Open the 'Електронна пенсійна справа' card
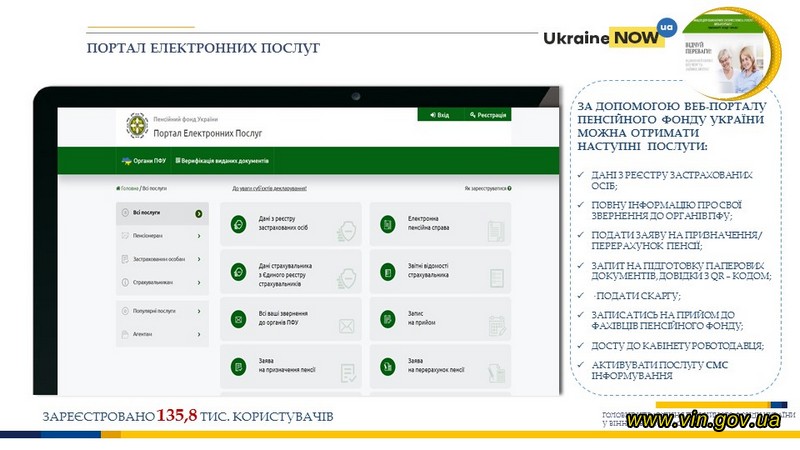The width and height of the screenshot is (800, 450). tap(440, 224)
